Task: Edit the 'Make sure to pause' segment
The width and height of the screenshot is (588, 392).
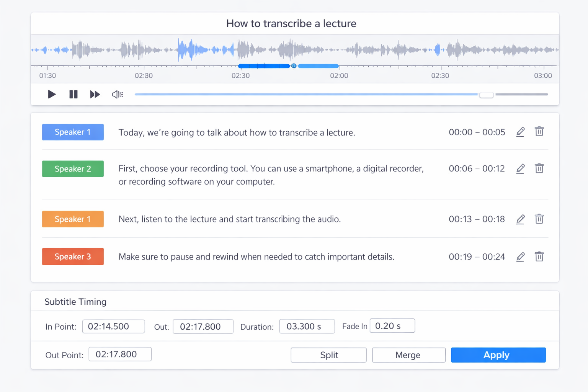Action: click(x=520, y=257)
